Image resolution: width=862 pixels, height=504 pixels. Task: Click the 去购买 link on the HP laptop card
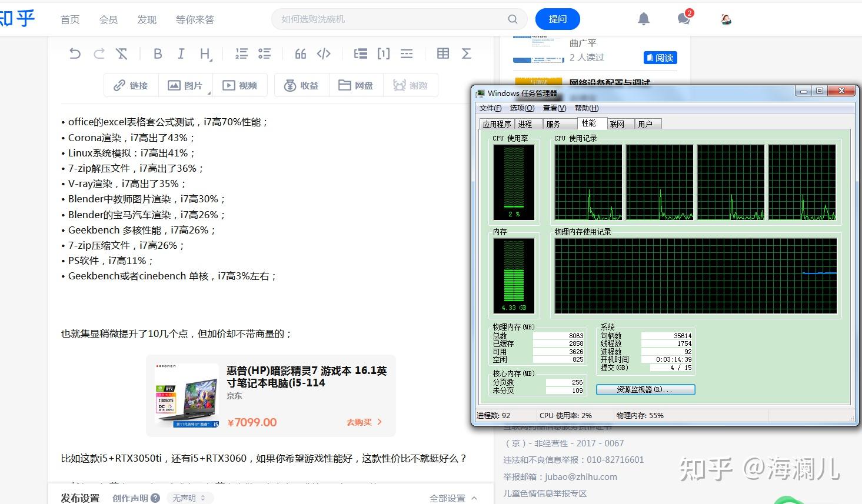pyautogui.click(x=364, y=422)
